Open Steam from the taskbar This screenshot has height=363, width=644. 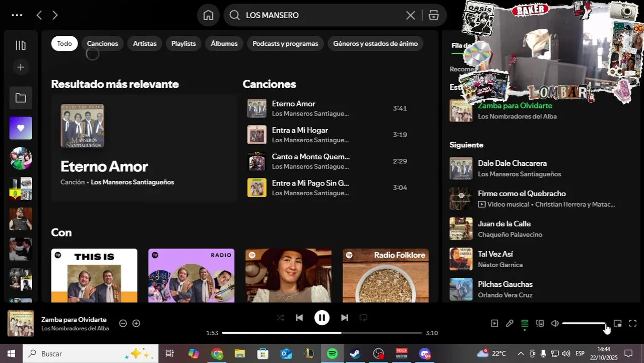pos(355,353)
